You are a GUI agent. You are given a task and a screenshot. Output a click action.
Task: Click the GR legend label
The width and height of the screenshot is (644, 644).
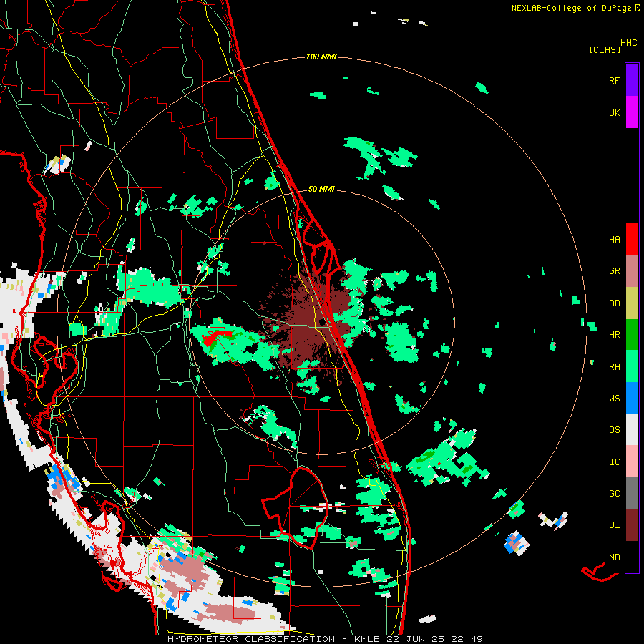[614, 271]
